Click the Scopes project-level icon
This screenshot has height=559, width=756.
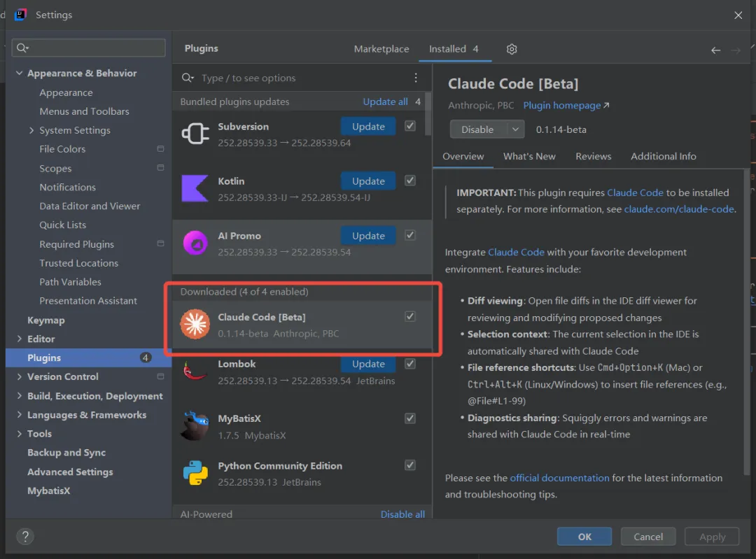click(160, 168)
